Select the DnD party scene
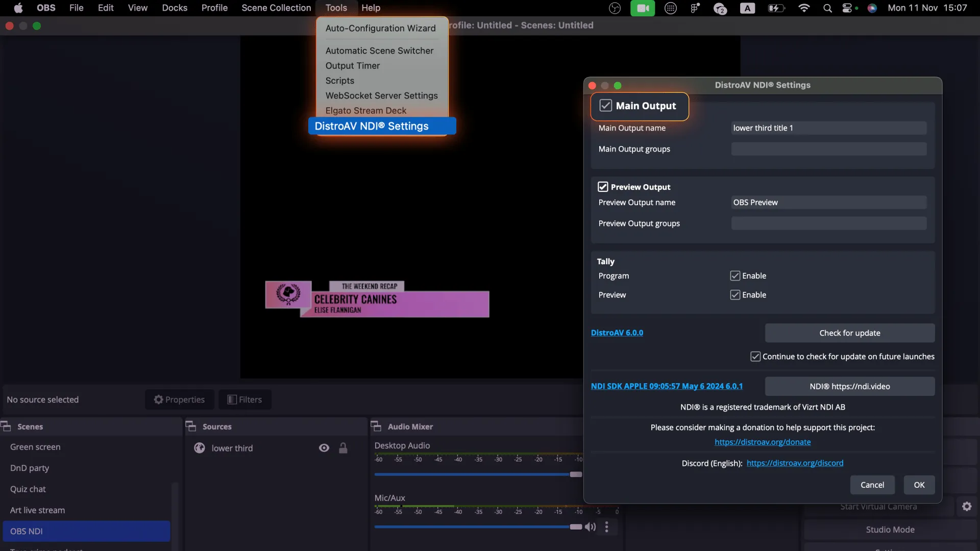 point(86,468)
